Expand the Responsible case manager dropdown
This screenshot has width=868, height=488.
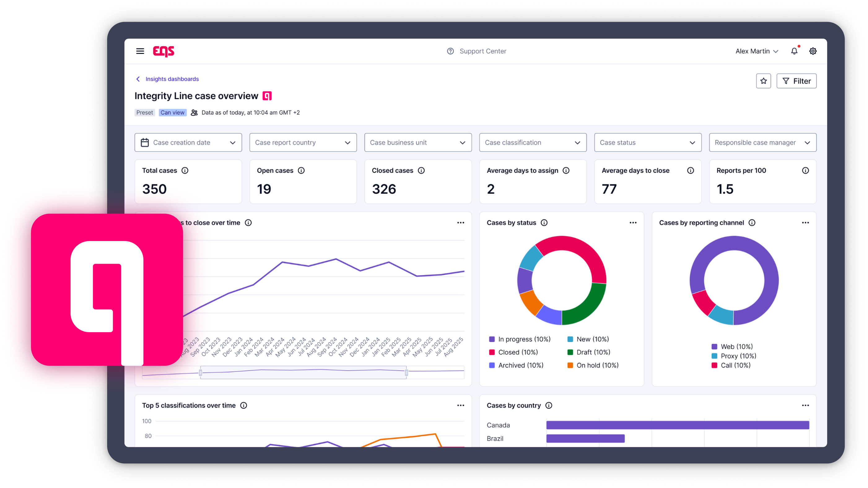coord(762,143)
